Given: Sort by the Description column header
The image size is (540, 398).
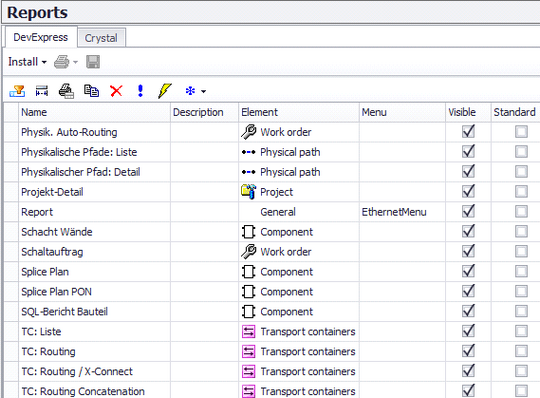Looking at the screenshot, I should pos(205,112).
